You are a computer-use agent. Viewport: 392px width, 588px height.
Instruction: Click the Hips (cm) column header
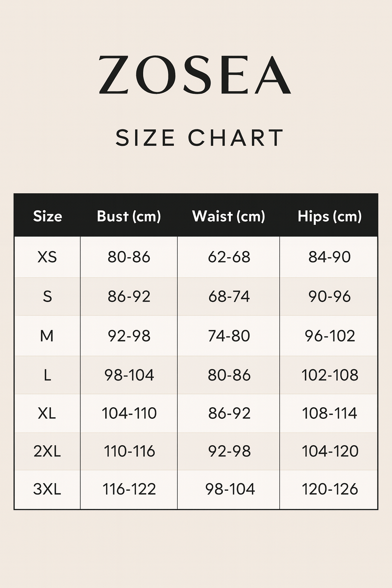(x=330, y=216)
